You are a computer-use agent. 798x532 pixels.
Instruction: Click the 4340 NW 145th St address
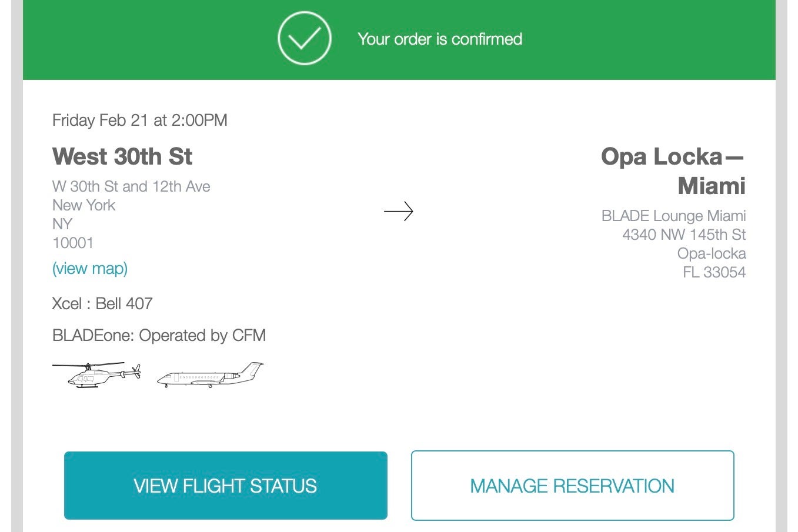[x=683, y=235]
